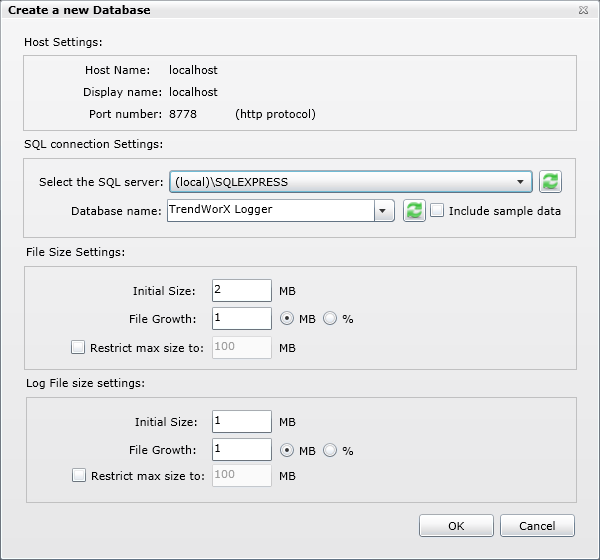Select percent for log File Growth
The width and height of the screenshot is (600, 560).
330,450
